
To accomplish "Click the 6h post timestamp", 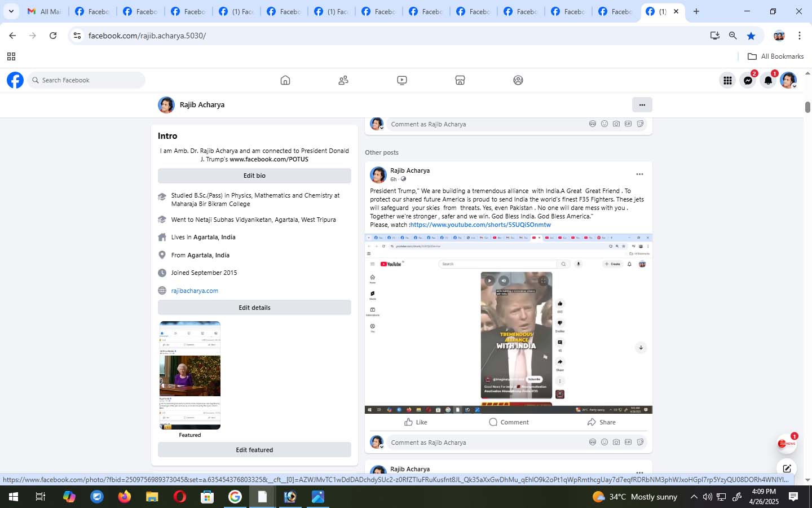I will 393,179.
